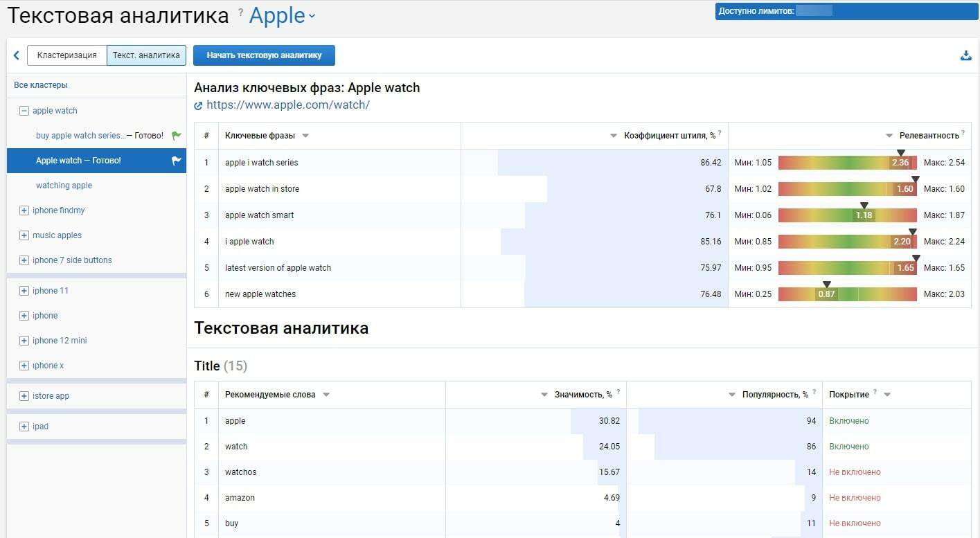The image size is (980, 538).
Task: Open the https://www.apple.com/watch/ link
Action: coord(288,105)
